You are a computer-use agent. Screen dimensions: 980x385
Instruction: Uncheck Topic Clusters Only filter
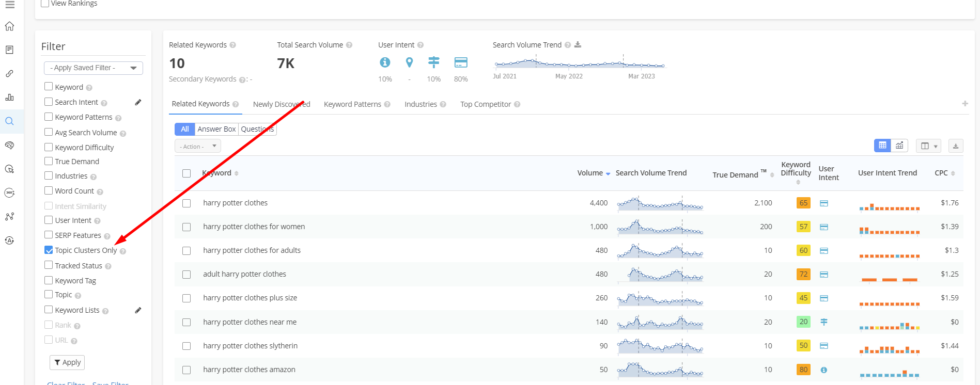[x=49, y=250]
